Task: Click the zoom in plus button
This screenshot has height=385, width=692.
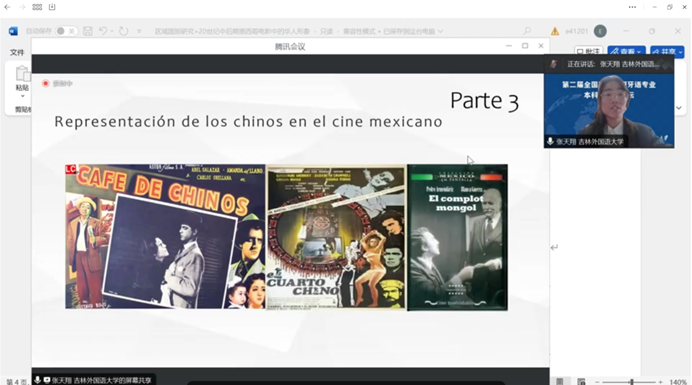Action: (x=660, y=382)
